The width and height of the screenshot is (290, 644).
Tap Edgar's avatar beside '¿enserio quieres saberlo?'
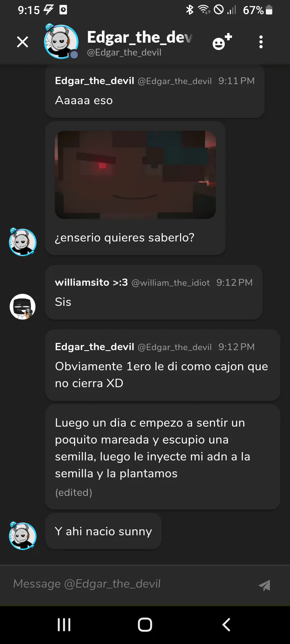point(23,242)
